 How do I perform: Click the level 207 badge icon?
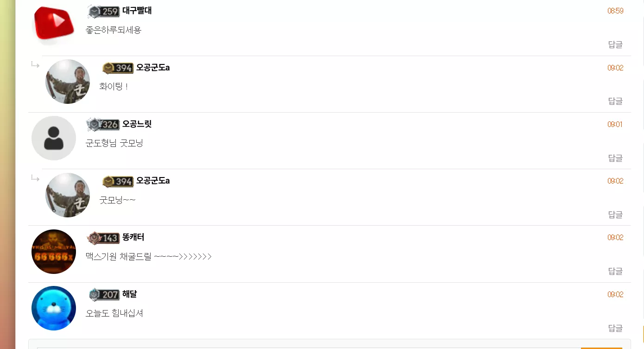click(104, 294)
